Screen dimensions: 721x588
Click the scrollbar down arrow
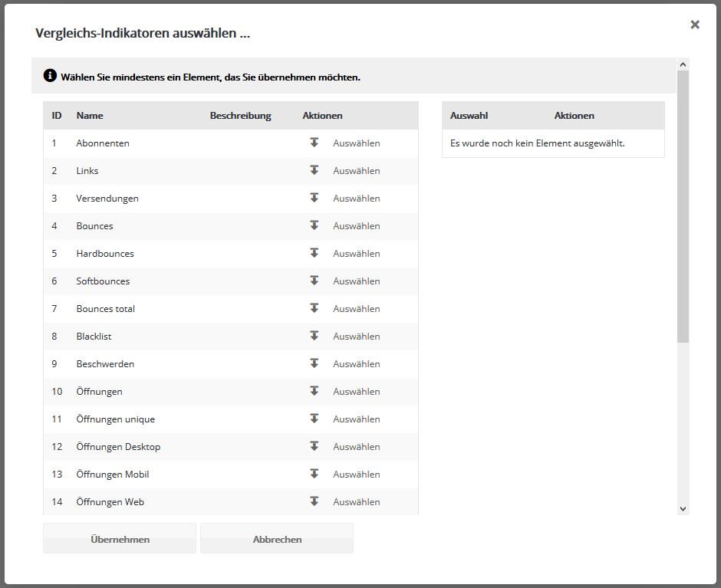[x=683, y=508]
